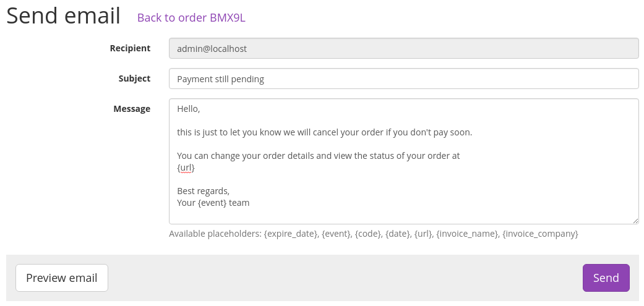The width and height of the screenshot is (644, 306).
Task: Click {expire_date} in the placeholders hint
Action: [x=290, y=234]
